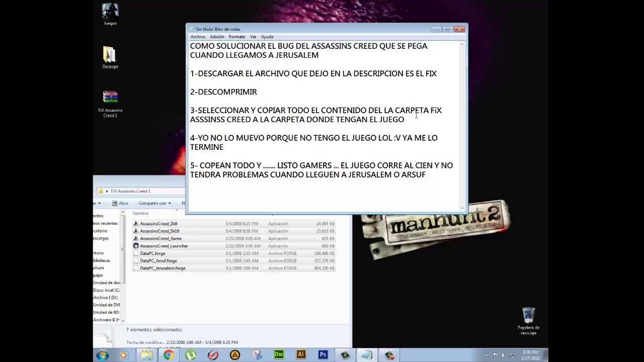Switch to the Notepad taskbar button
Viewport: 644px width, 362px height.
click(367, 355)
